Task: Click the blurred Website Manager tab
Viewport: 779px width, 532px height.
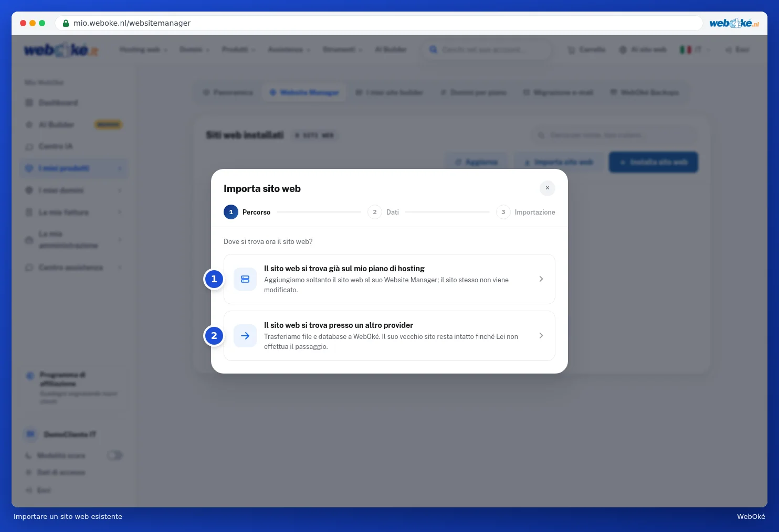Action: click(304, 92)
